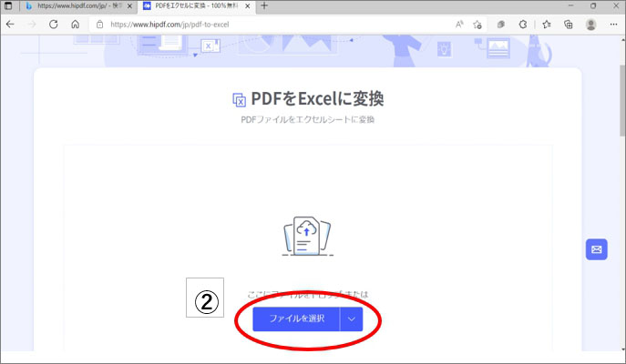Click the browser forward arrow
The image size is (626, 364).
pos(32,25)
